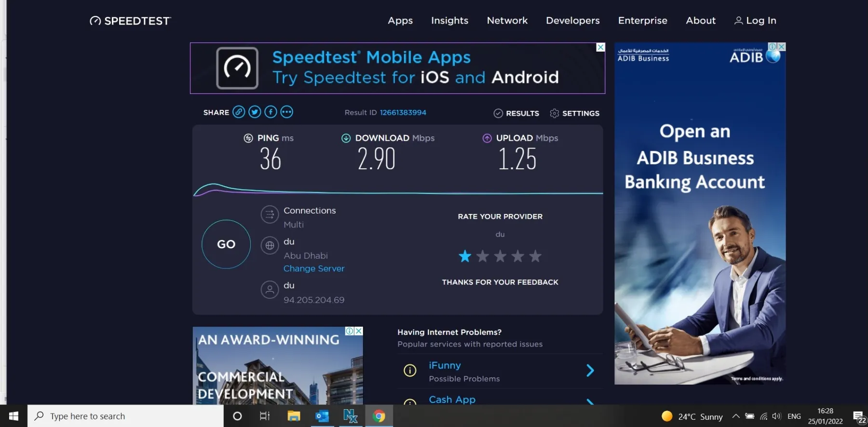Rate provider with five stars
The height and width of the screenshot is (427, 868).
point(535,256)
